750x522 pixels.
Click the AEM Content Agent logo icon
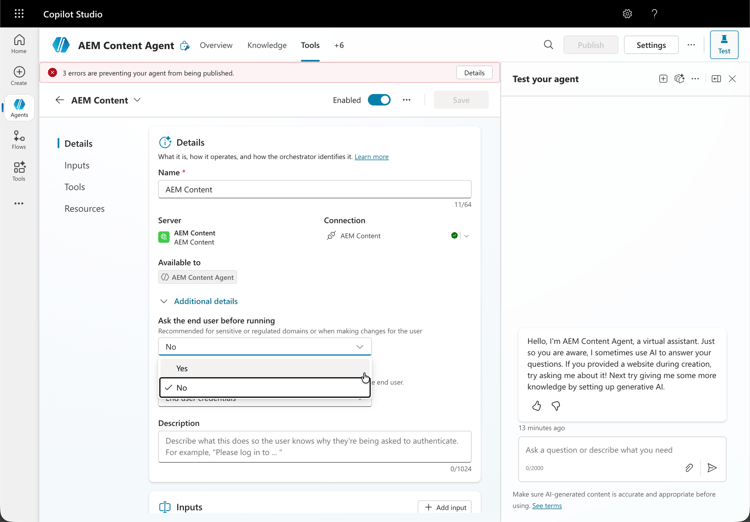(x=61, y=45)
